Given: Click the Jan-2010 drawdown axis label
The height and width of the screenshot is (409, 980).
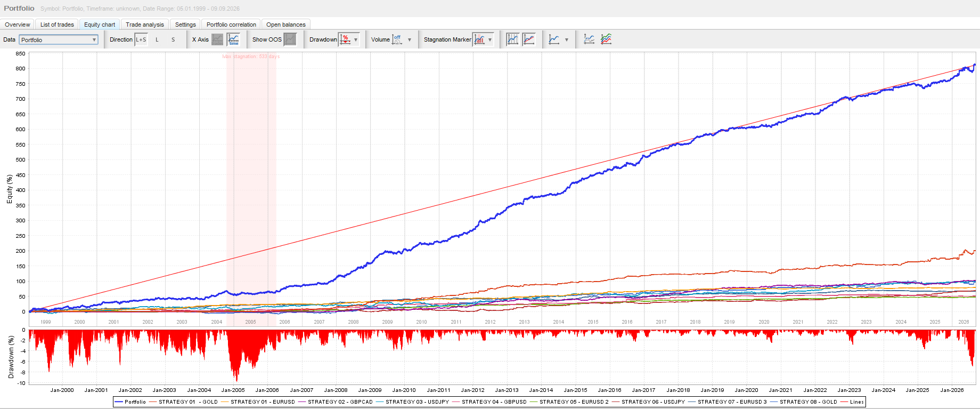Looking at the screenshot, I should coord(404,390).
